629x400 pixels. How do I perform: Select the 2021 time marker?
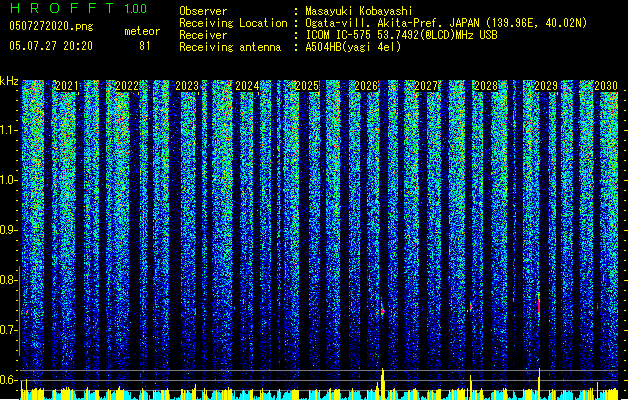tap(67, 86)
